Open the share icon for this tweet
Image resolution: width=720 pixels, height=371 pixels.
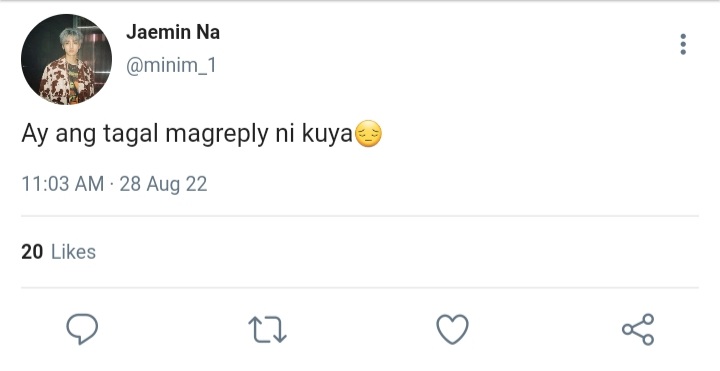click(638, 329)
